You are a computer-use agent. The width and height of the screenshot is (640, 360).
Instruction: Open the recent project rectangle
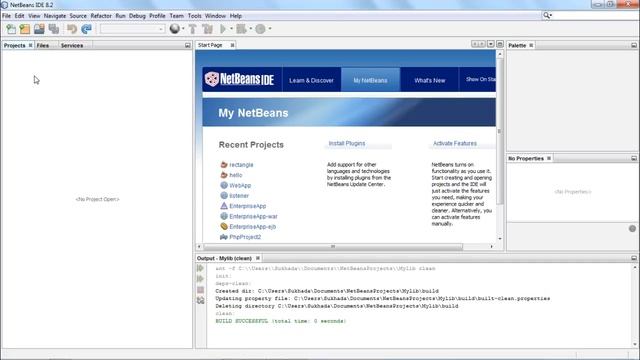(241, 165)
